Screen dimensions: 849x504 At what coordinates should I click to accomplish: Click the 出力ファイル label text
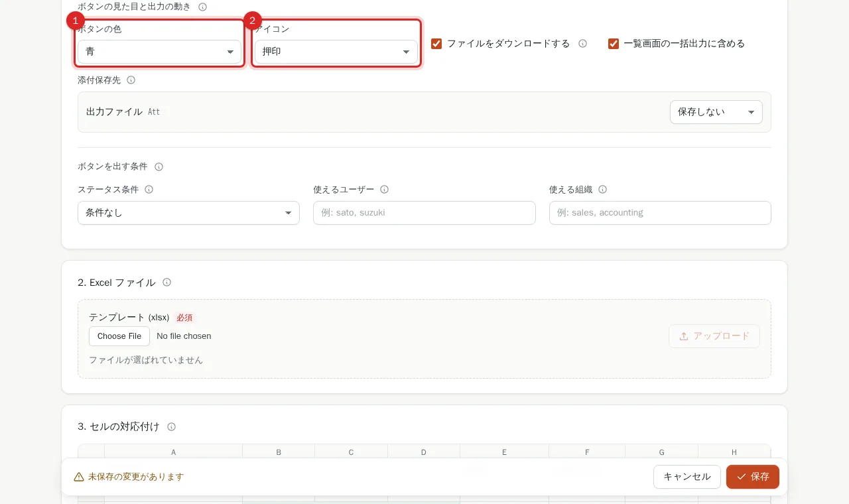(115, 112)
